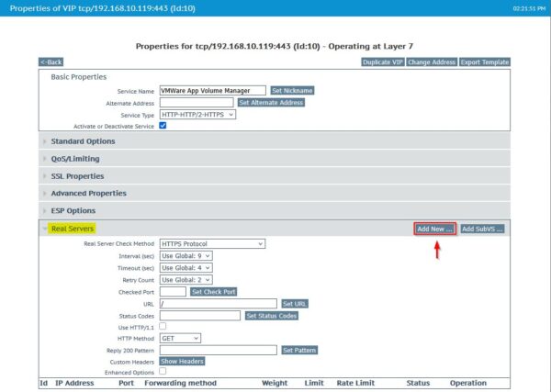
Task: Click into the Reply 200 Pattern field
Action: [x=218, y=350]
